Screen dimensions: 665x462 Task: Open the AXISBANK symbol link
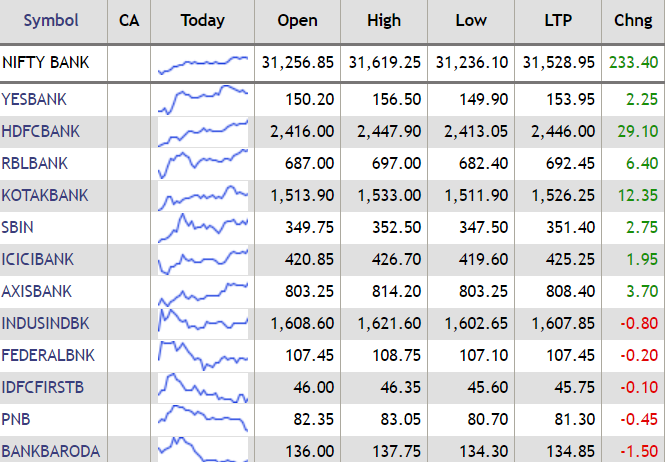point(37,291)
